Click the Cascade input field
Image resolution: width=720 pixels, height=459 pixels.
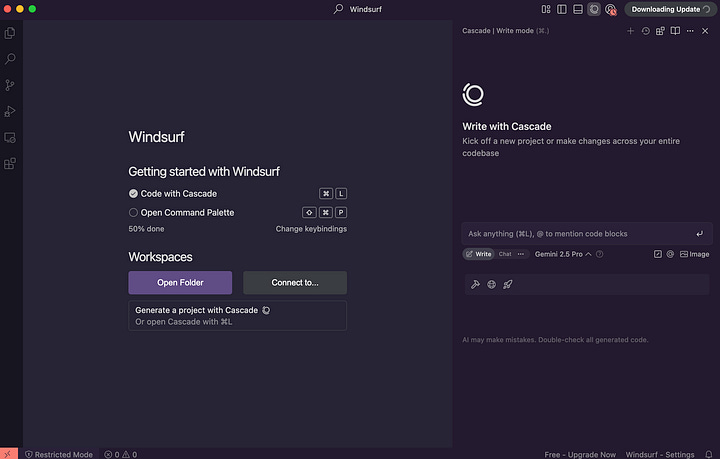pos(579,234)
